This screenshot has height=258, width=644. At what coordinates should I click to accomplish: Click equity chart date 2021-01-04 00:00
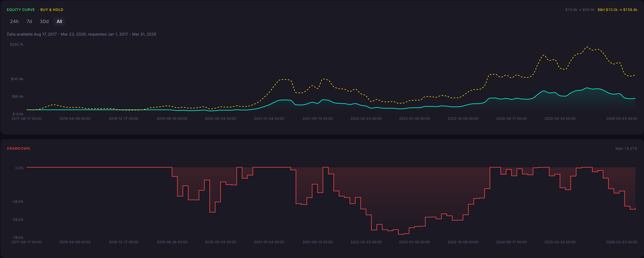point(269,119)
